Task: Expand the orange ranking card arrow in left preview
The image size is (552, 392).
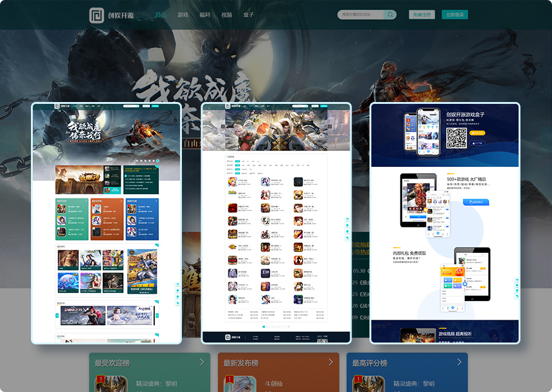Action: pos(121,201)
